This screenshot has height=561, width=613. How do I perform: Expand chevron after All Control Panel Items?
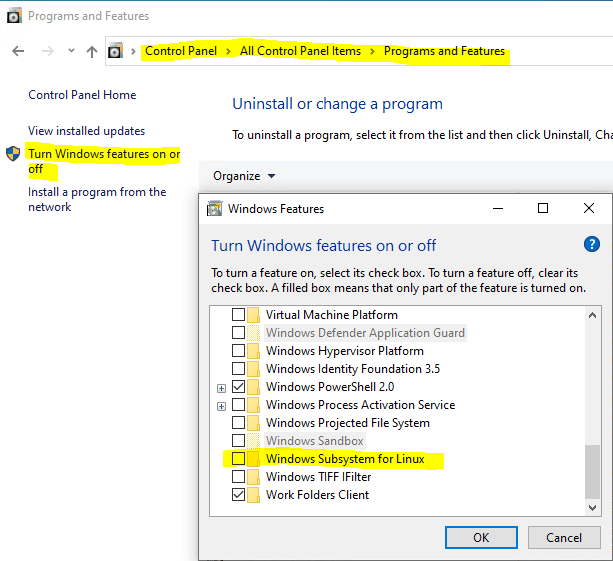coord(372,51)
